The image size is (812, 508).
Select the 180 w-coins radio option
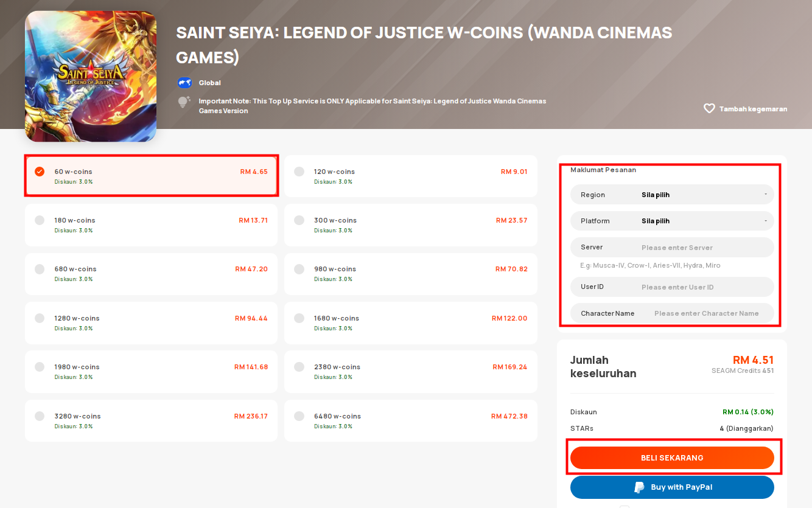point(40,220)
